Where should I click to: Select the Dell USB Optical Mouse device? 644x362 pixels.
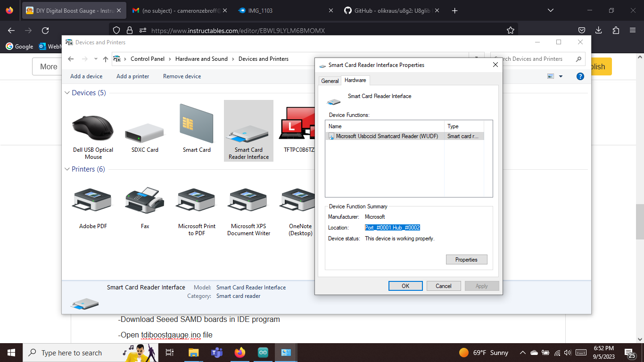tap(93, 137)
